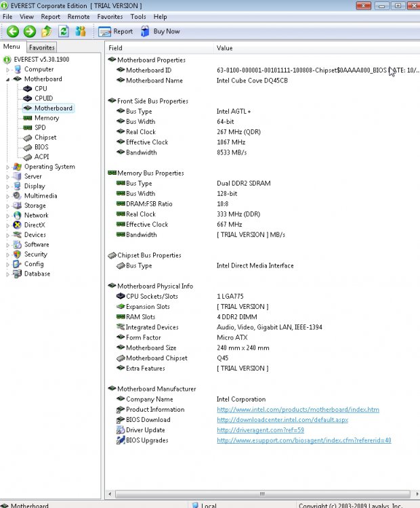
Task: Click the Operating System windows icon
Action: coord(18,167)
